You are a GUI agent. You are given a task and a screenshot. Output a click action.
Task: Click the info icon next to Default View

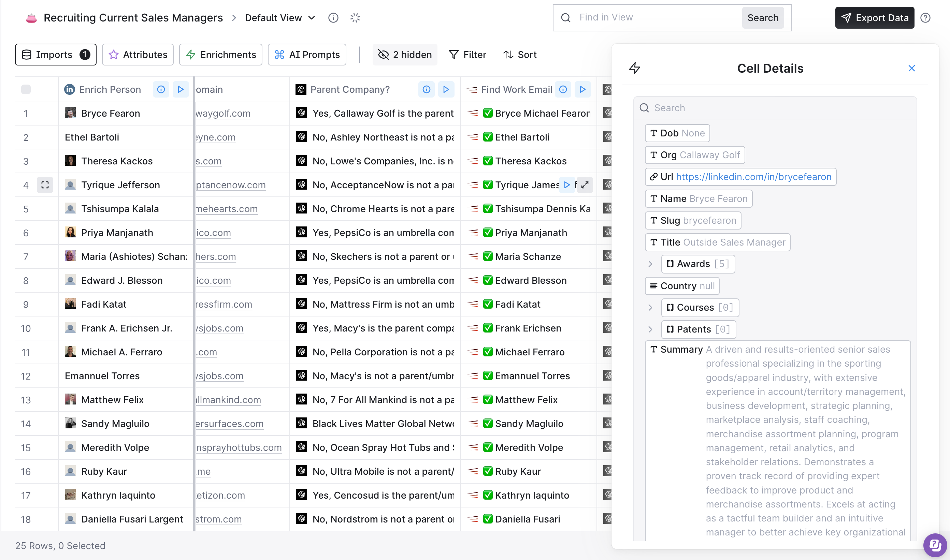click(x=333, y=18)
